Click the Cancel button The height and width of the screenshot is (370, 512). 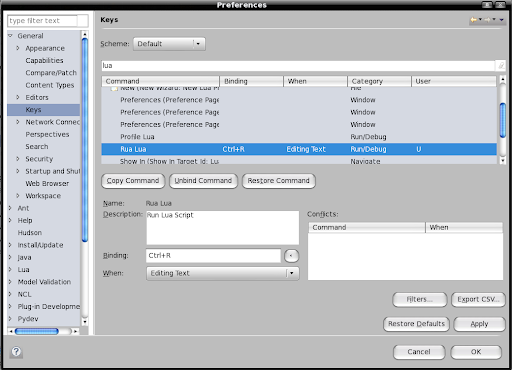(x=419, y=352)
